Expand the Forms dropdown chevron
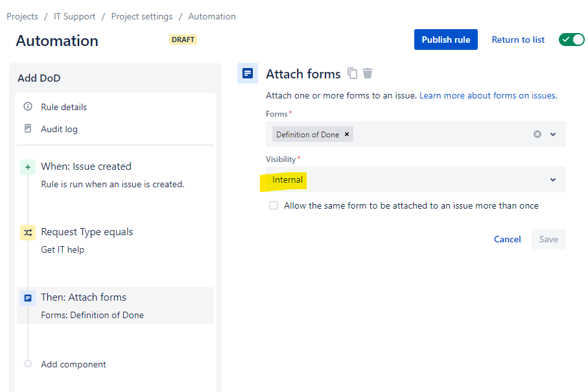The height and width of the screenshot is (392, 588). coord(553,134)
